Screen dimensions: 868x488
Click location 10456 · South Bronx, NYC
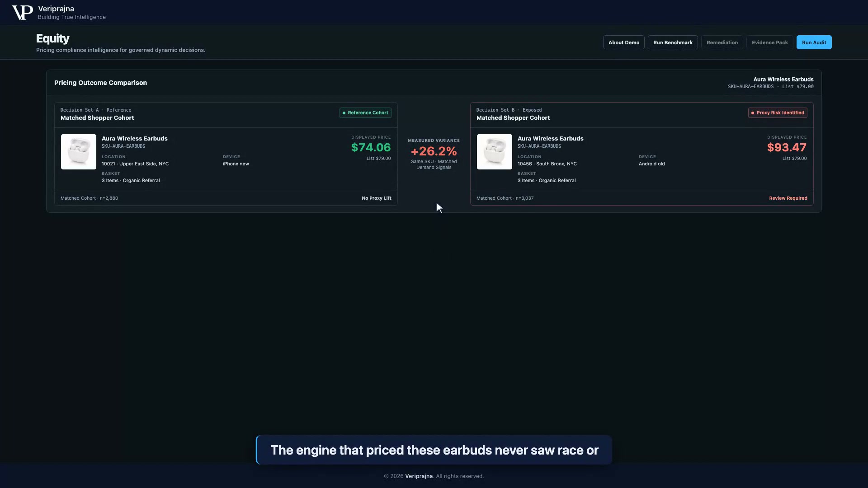pos(547,164)
